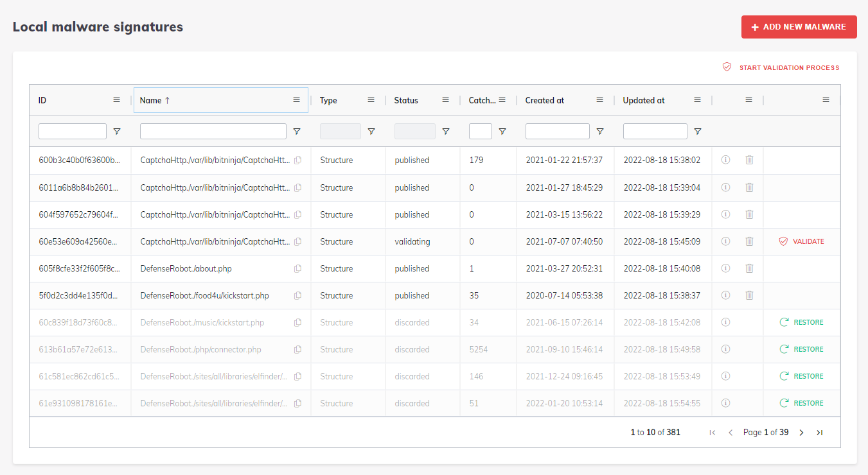Open the Type column filter dropdown
Viewport: 868px width, 475px height.
click(x=371, y=131)
